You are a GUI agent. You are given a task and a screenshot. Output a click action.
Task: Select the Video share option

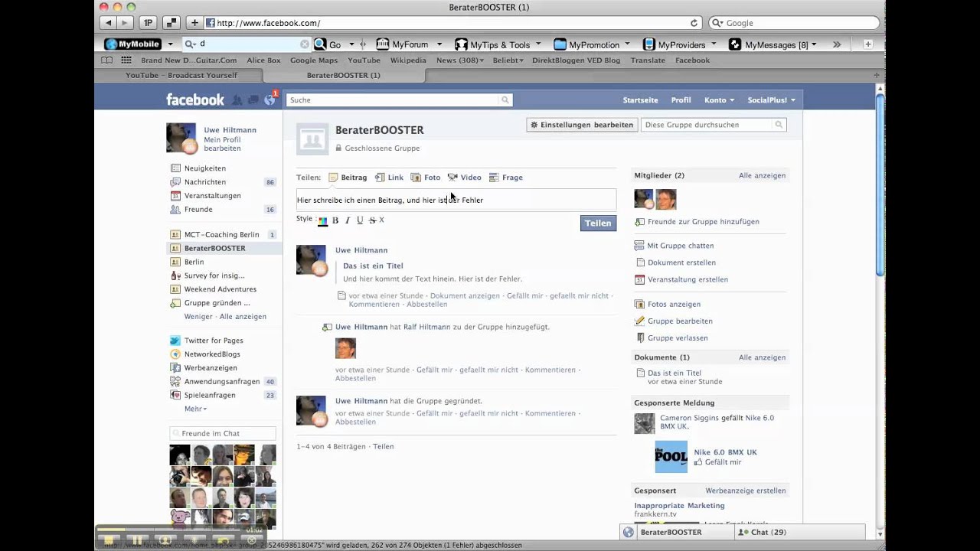pyautogui.click(x=465, y=178)
